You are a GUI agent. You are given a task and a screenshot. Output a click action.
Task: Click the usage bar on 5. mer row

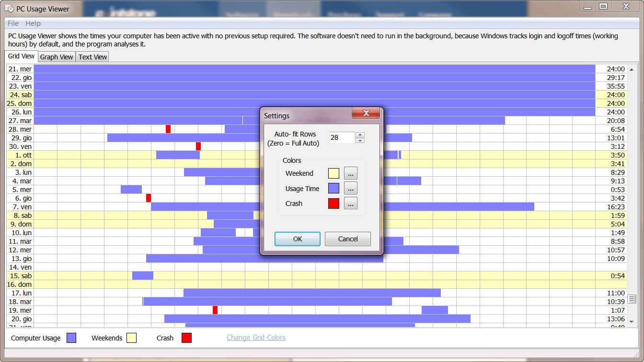pyautogui.click(x=131, y=189)
